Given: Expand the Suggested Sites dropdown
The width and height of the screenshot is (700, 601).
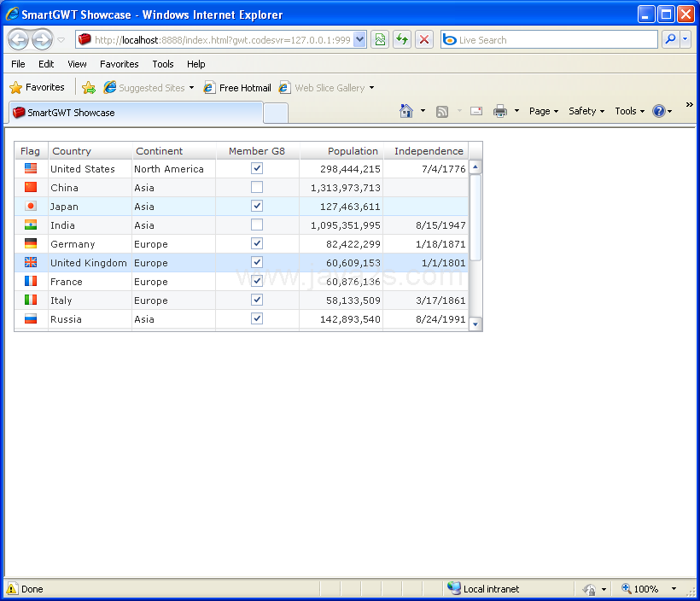Looking at the screenshot, I should pos(191,88).
